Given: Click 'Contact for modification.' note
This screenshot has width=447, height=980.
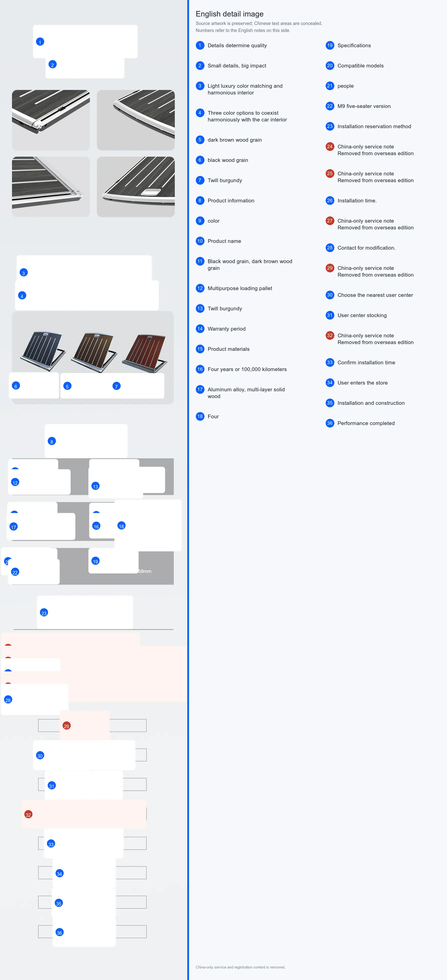Looking at the screenshot, I should [366, 248].
